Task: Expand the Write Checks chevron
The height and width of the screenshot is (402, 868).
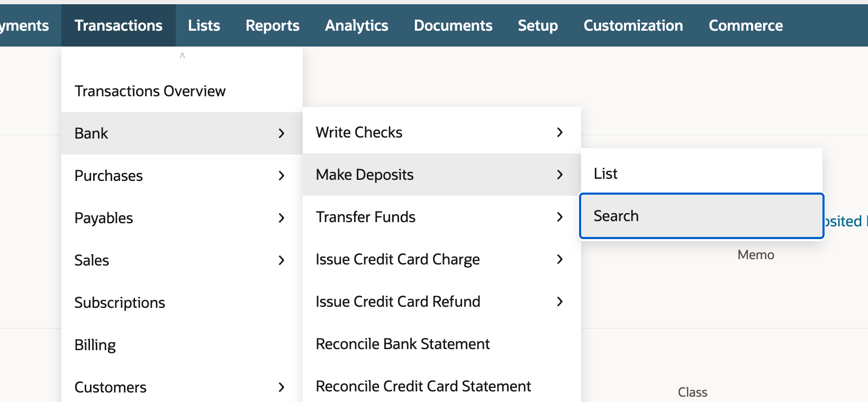Action: (560, 132)
